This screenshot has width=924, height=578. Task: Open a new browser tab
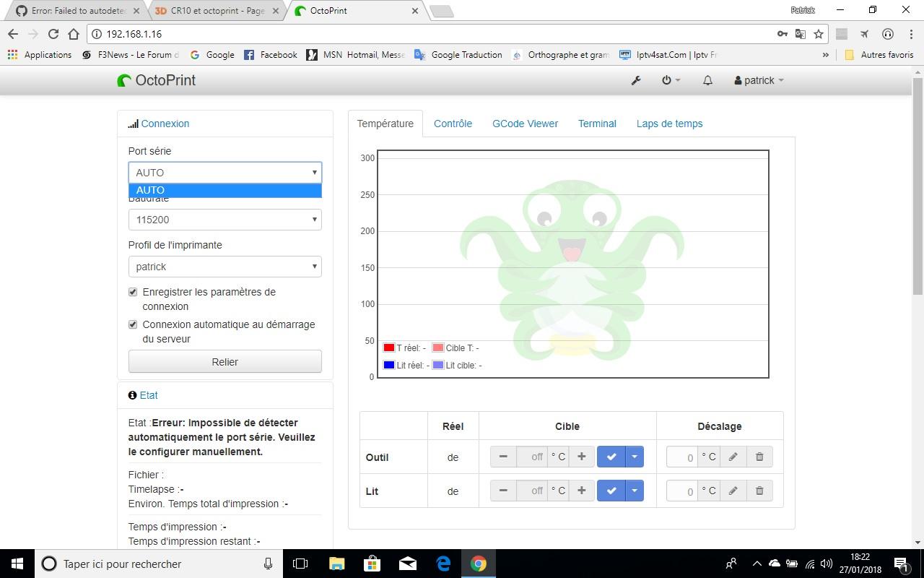[441, 11]
